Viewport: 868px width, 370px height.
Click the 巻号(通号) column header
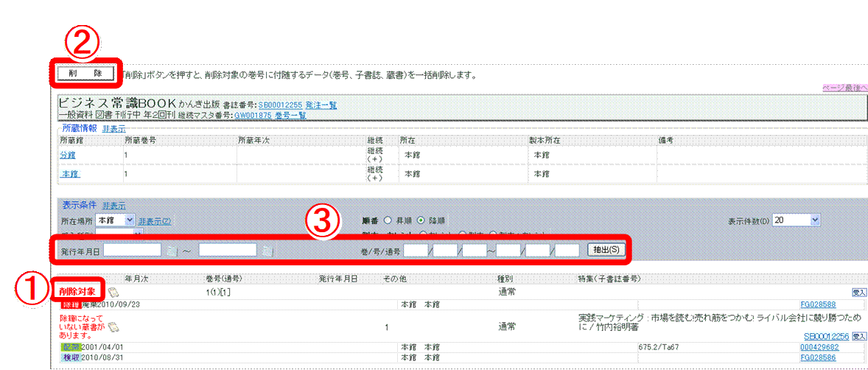coord(223,279)
